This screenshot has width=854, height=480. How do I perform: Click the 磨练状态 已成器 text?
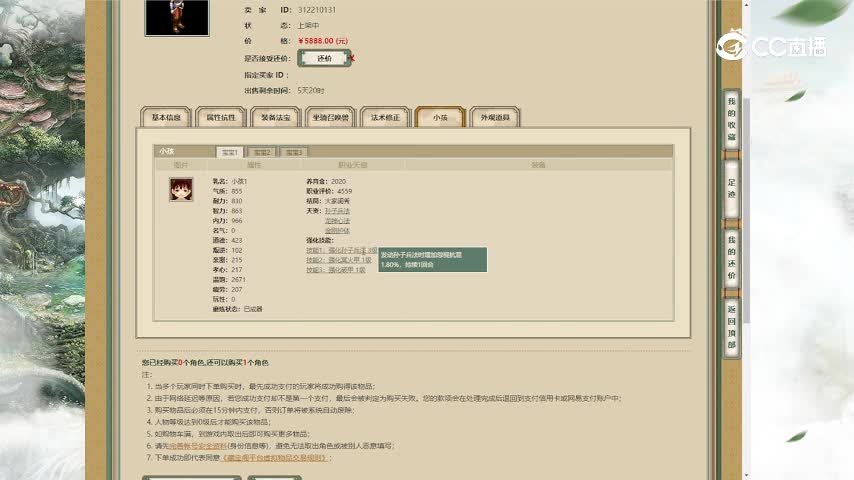click(253, 309)
